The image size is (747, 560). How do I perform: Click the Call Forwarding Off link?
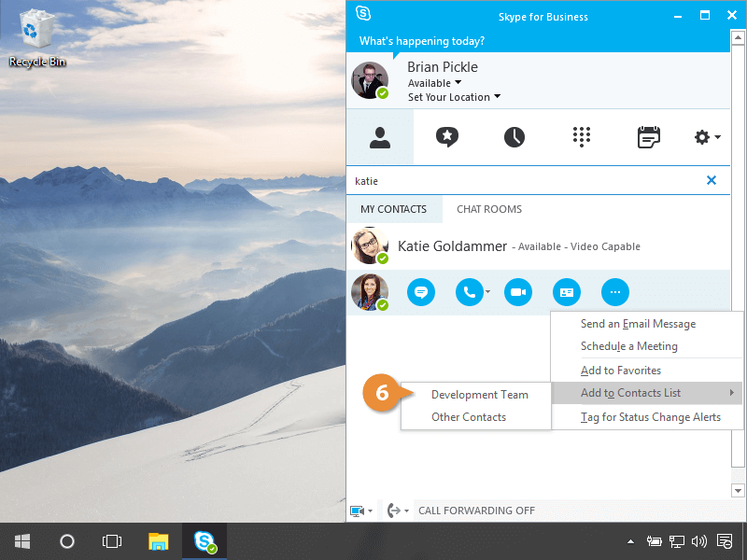point(476,511)
